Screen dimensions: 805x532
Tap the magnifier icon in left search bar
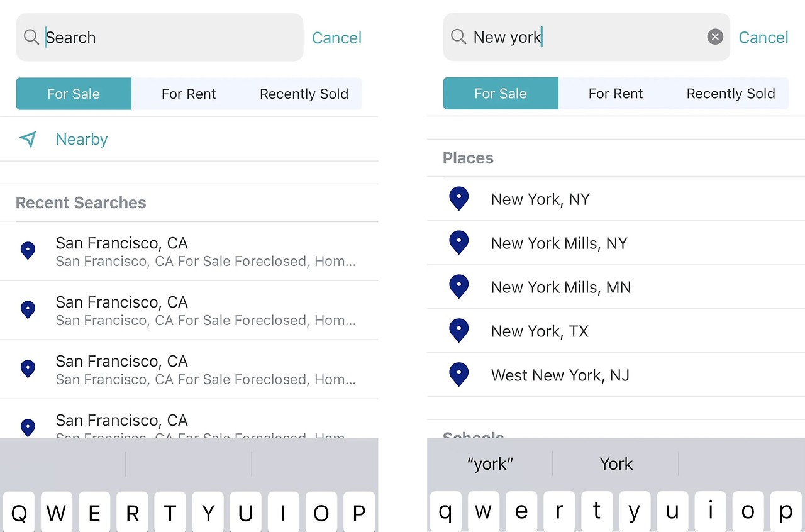[31, 37]
